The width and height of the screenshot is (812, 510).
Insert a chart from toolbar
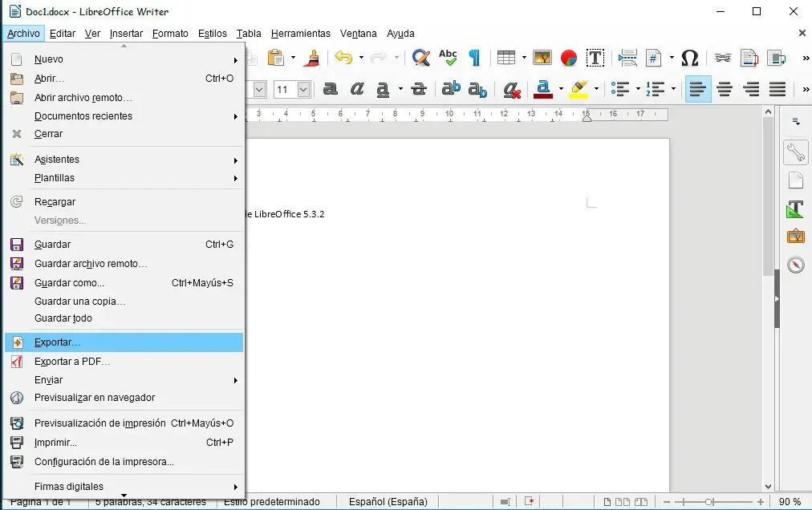pyautogui.click(x=569, y=58)
